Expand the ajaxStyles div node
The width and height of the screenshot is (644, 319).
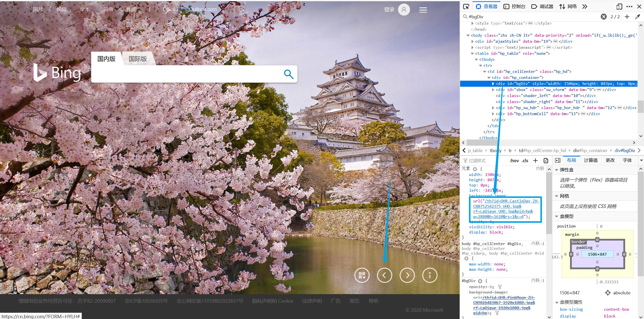[472, 41]
